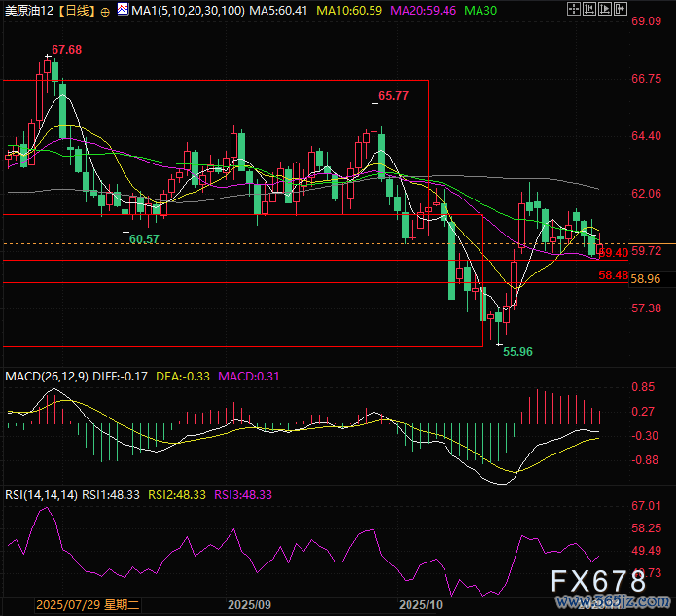Select the 美原油12 instrument title
Image resolution: width=676 pixels, height=616 pixels.
[x=27, y=11]
